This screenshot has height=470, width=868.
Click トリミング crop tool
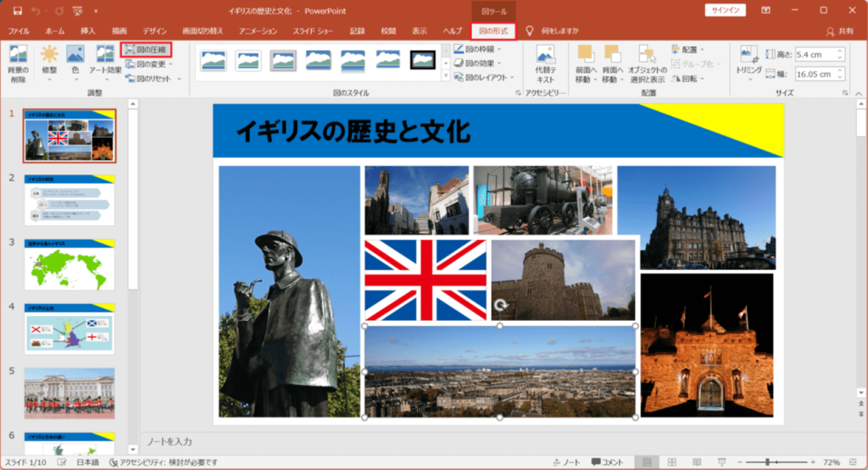[748, 64]
